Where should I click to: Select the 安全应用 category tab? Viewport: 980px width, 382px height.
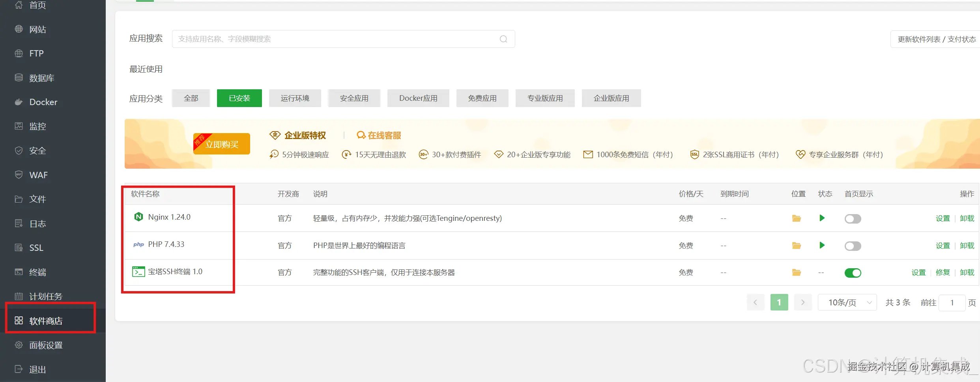[354, 98]
